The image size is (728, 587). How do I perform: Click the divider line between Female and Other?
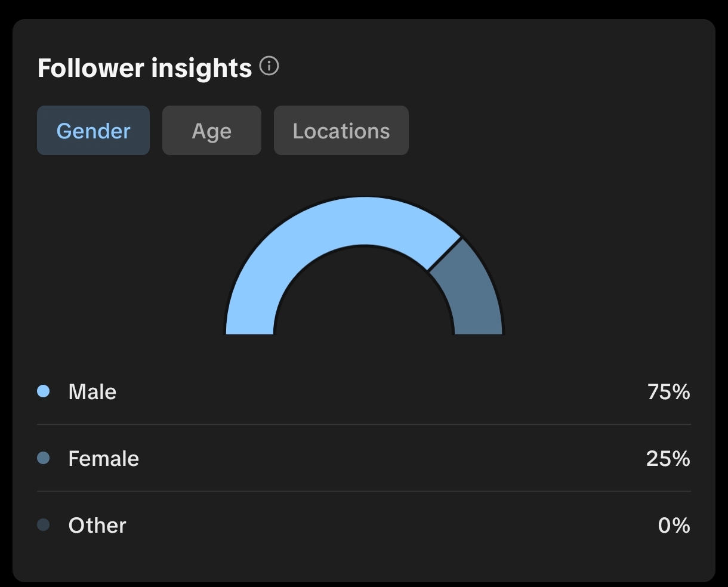[364, 492]
